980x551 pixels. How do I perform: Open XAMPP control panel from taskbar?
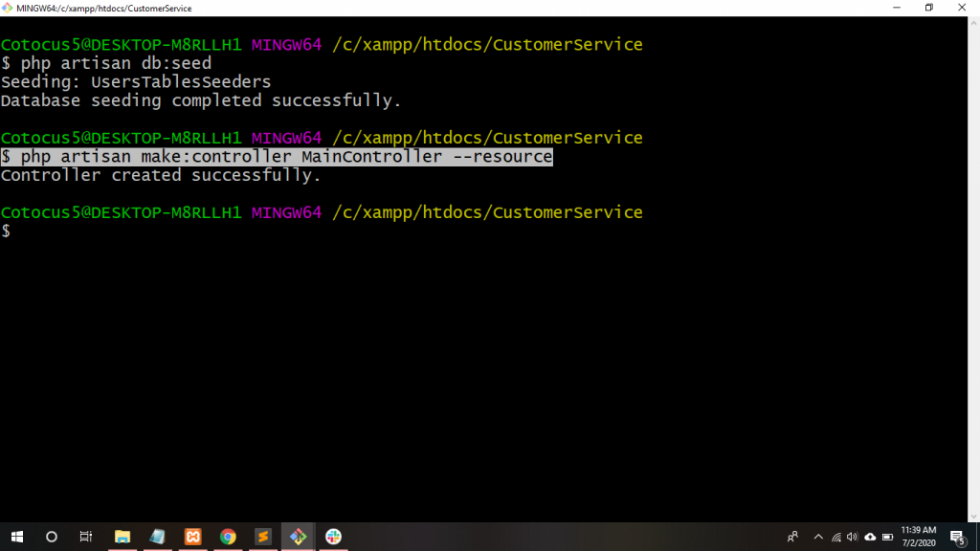pos(192,537)
